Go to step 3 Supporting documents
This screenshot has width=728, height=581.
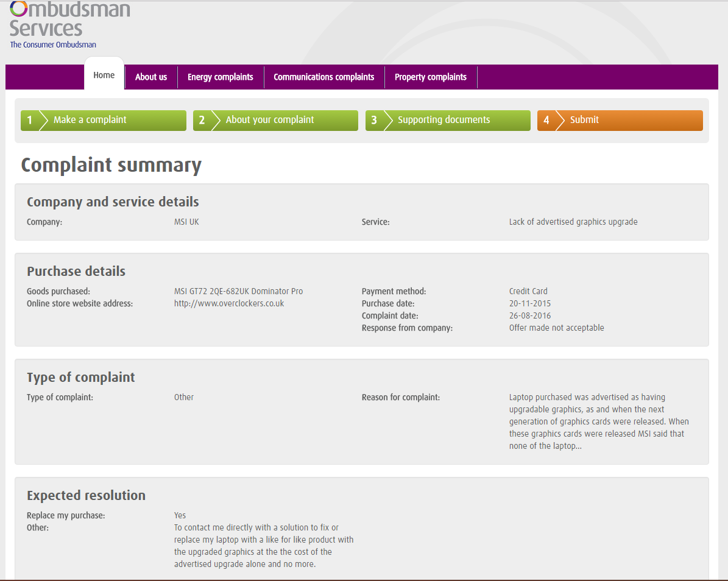point(448,120)
